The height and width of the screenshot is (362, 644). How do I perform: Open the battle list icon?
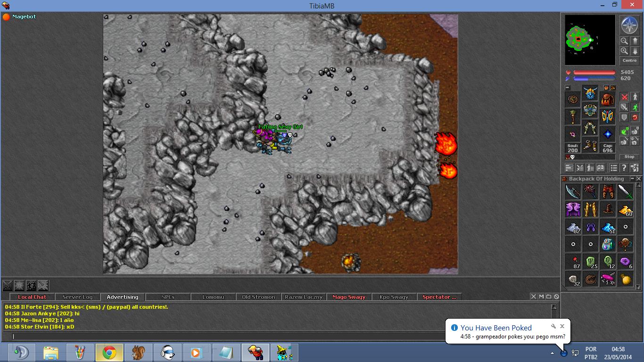[x=580, y=168]
